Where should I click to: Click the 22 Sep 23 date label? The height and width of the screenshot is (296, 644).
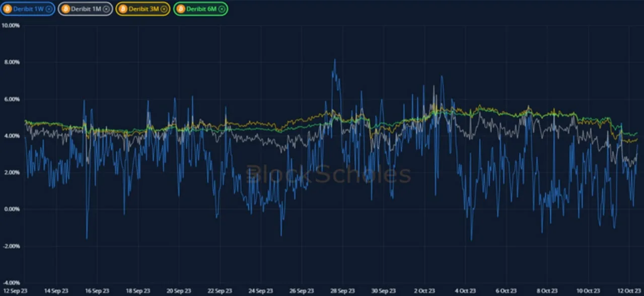(220, 290)
